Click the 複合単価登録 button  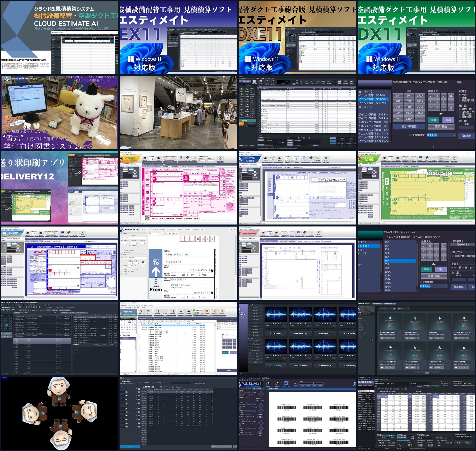click(x=409, y=126)
